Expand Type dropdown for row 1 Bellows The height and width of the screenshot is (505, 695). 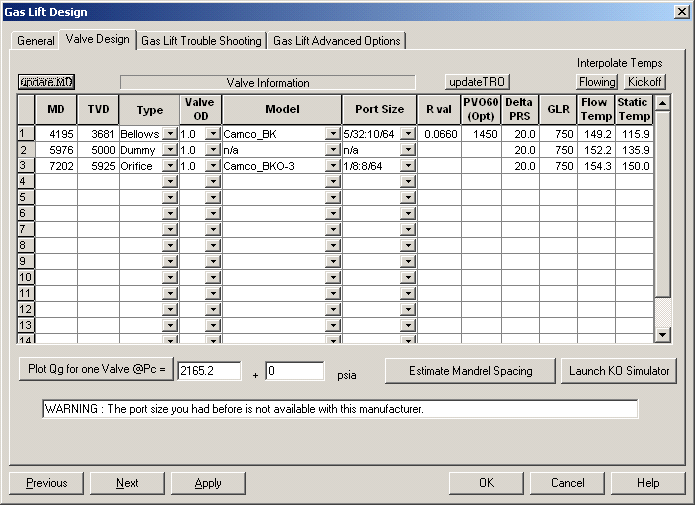pos(170,133)
